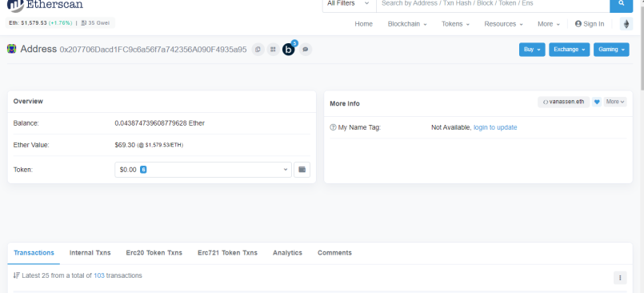Focus the address search input field
This screenshot has height=293, width=644.
tap(493, 4)
